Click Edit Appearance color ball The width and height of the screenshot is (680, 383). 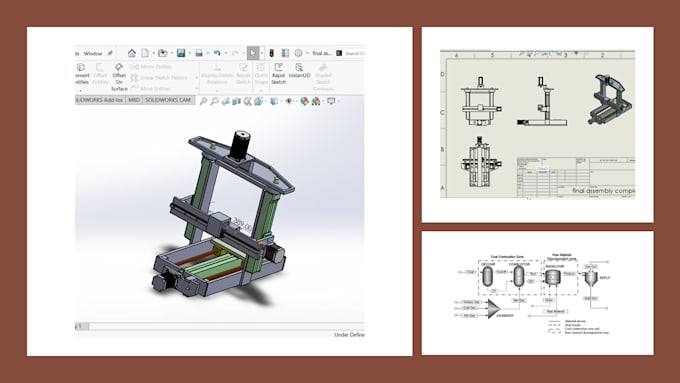[x=304, y=101]
